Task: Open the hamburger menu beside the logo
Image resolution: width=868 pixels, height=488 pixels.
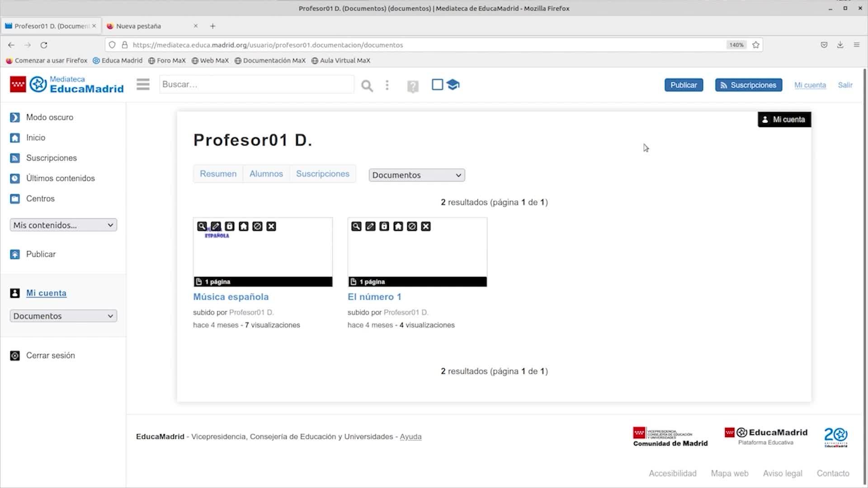Action: 143,84
